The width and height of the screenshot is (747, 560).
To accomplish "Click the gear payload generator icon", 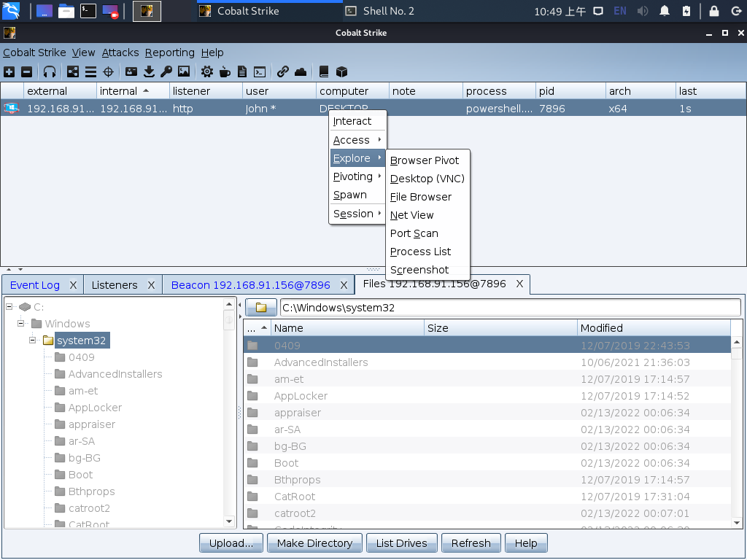I will tap(207, 71).
